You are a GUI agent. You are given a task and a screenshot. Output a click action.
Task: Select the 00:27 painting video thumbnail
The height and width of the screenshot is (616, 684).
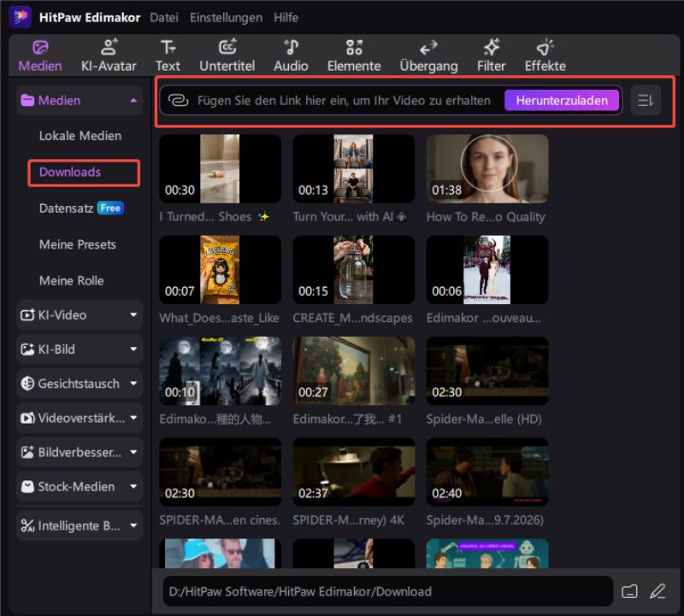coord(353,371)
